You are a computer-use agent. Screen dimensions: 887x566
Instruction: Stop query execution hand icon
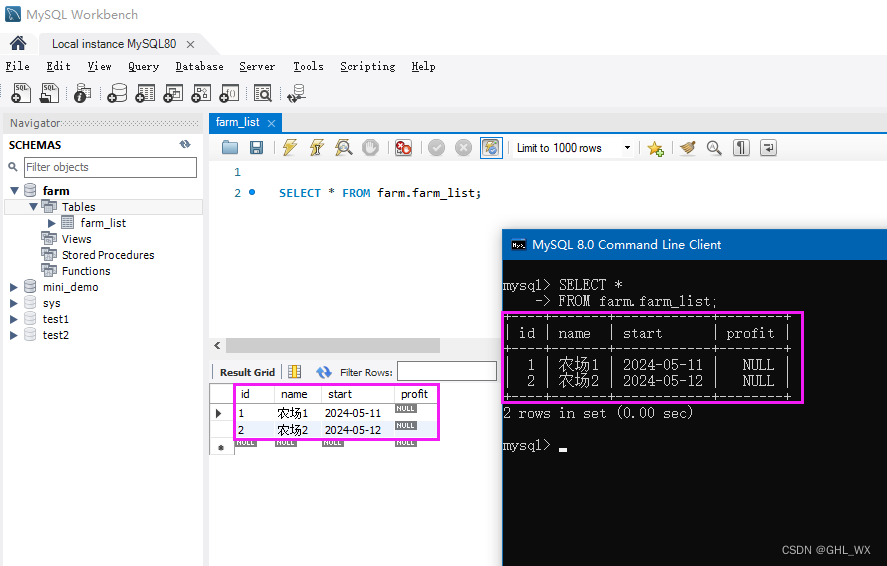tap(371, 148)
